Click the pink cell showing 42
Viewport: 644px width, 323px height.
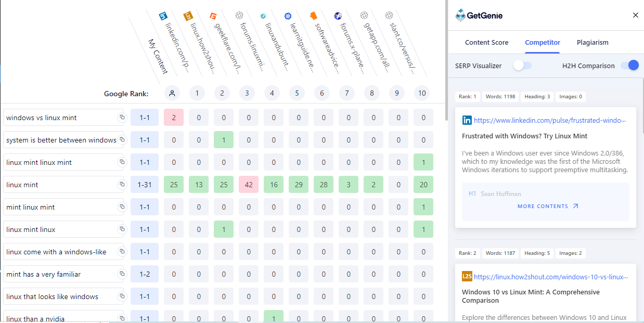[x=249, y=185]
